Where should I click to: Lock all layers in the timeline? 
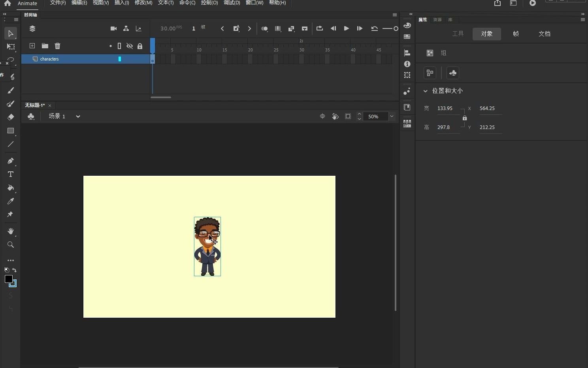tap(140, 46)
